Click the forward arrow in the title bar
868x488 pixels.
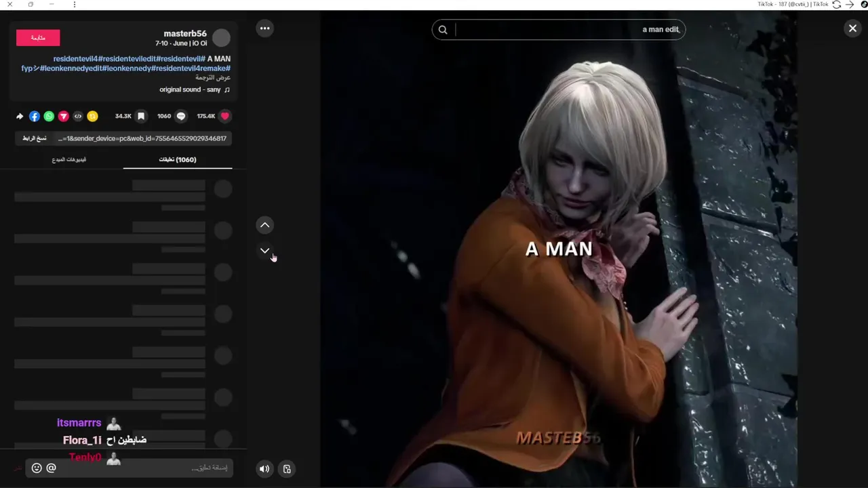point(850,4)
